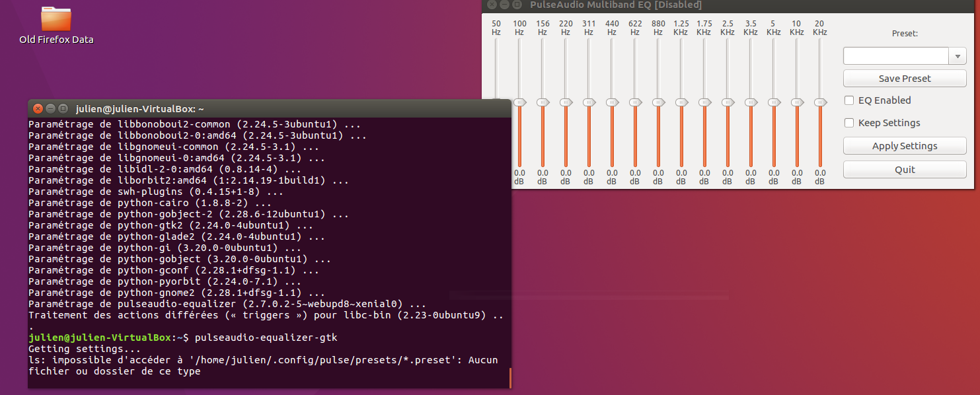Enable the EQ Enabled checkbox

point(848,100)
